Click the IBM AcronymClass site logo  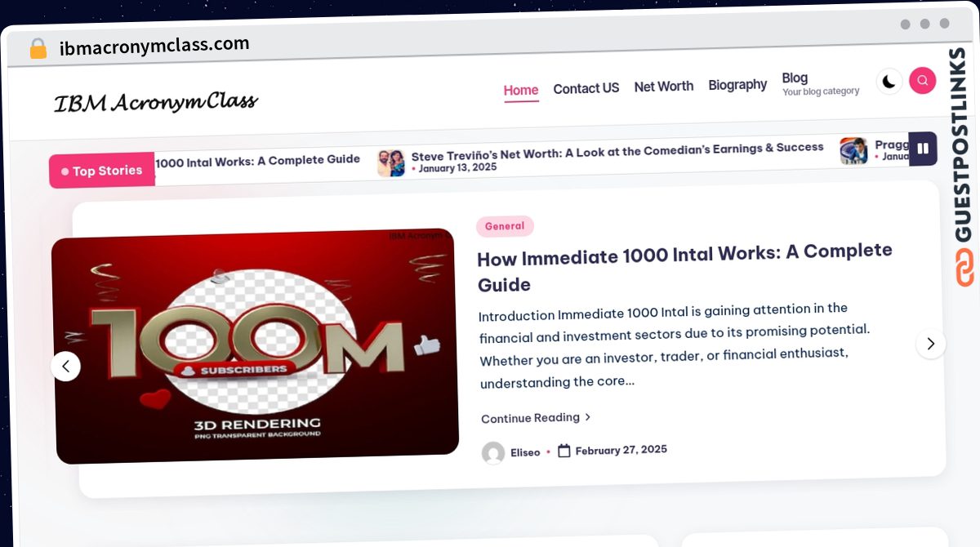pyautogui.click(x=156, y=103)
